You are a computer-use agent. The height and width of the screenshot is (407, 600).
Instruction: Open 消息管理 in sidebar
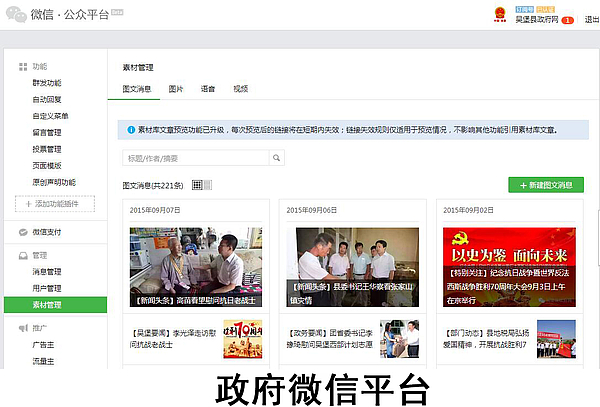pyautogui.click(x=47, y=272)
